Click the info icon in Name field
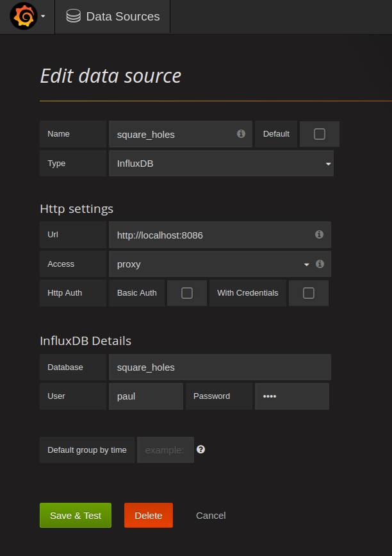392x556 pixels. tap(241, 134)
